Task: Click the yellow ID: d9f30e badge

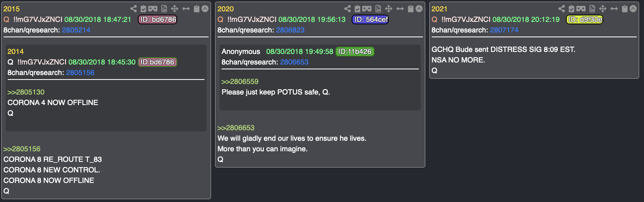Action: (x=585, y=19)
